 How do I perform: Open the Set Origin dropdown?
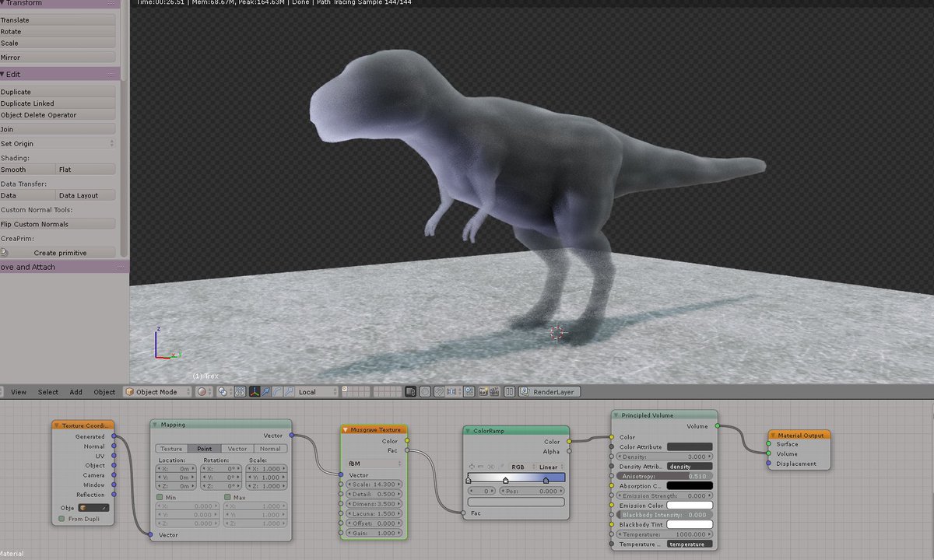pyautogui.click(x=58, y=143)
